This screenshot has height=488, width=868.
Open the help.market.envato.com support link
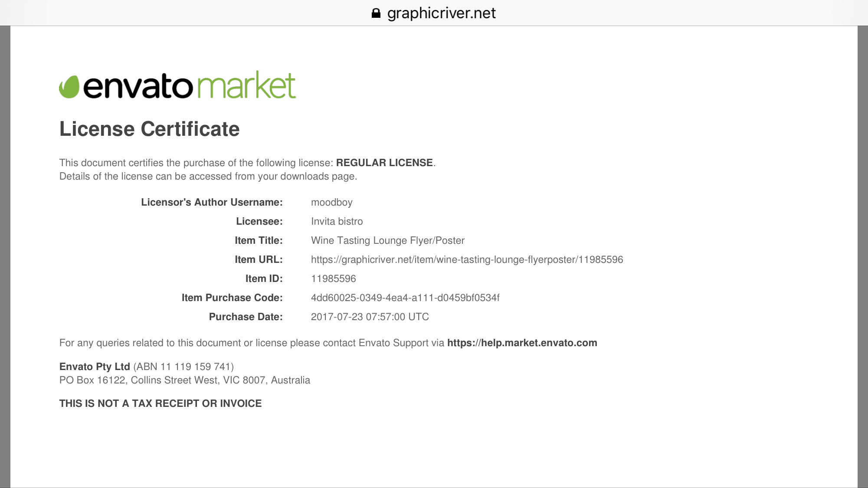[x=522, y=343]
